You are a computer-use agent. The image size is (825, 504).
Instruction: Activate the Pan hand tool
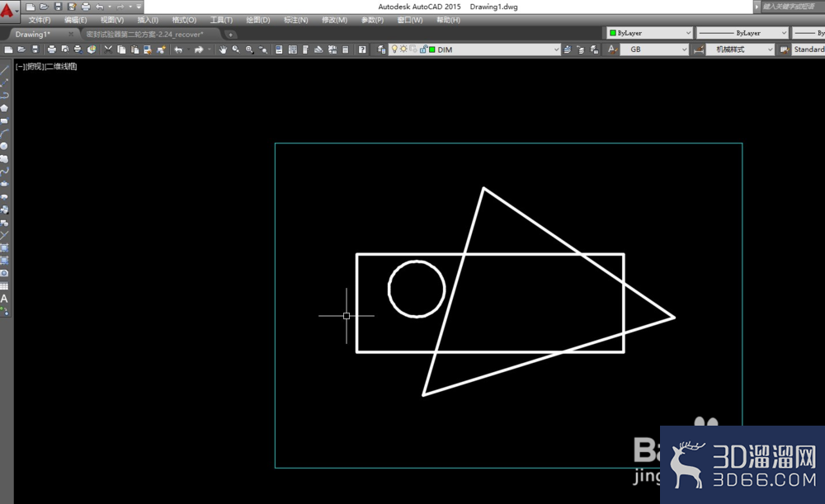click(223, 49)
